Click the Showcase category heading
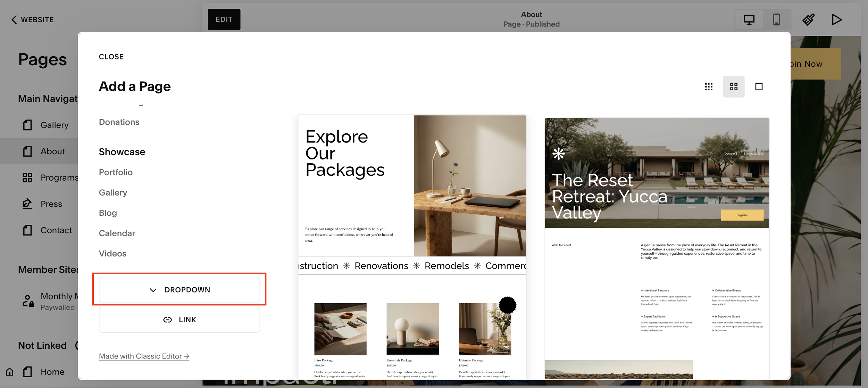Image resolution: width=868 pixels, height=388 pixels. coord(122,152)
